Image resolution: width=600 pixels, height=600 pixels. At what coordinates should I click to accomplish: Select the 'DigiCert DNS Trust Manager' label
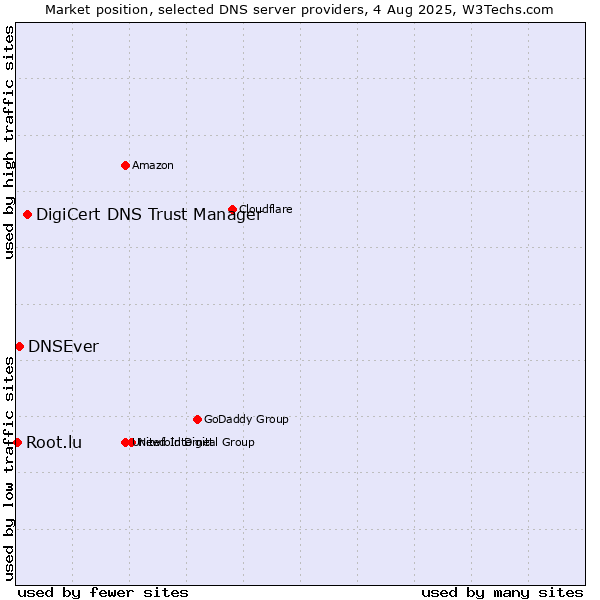148,215
